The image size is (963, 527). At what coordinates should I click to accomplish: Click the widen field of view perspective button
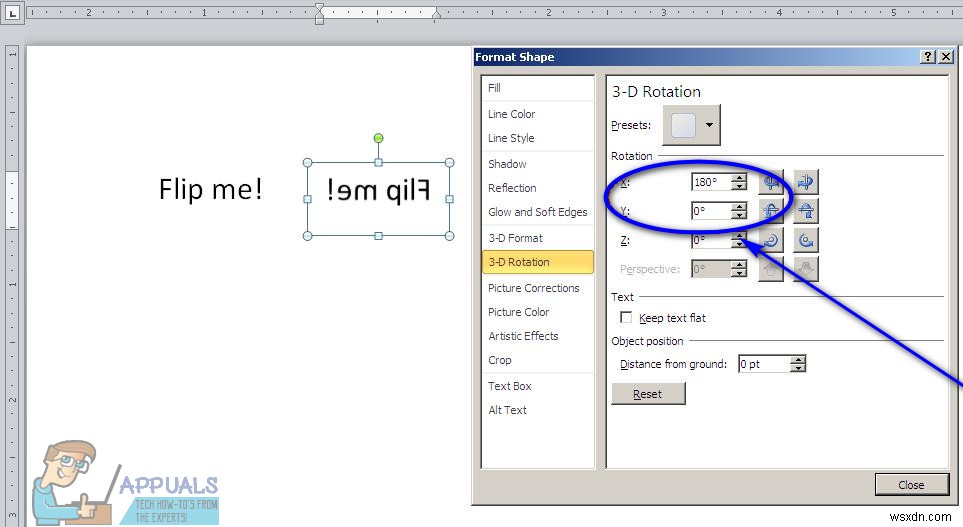tap(806, 268)
